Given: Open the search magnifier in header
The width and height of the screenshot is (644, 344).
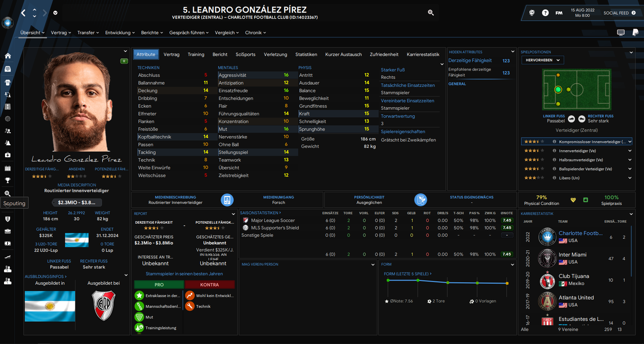Looking at the screenshot, I should click(x=431, y=13).
